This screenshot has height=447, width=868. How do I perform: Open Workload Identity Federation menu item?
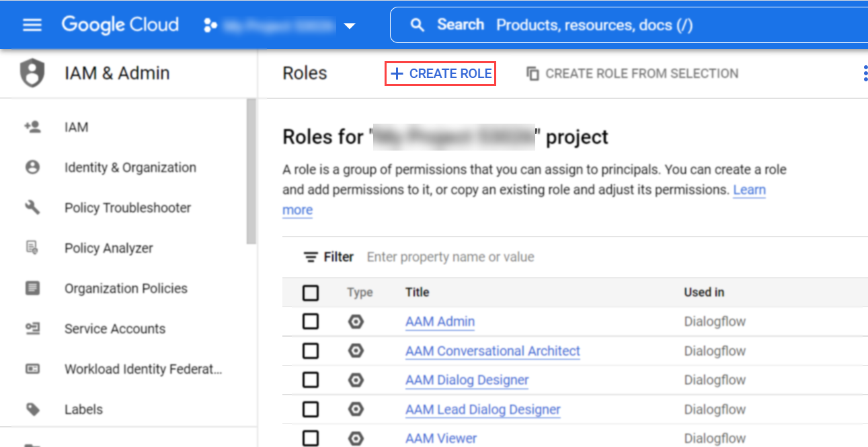click(143, 369)
